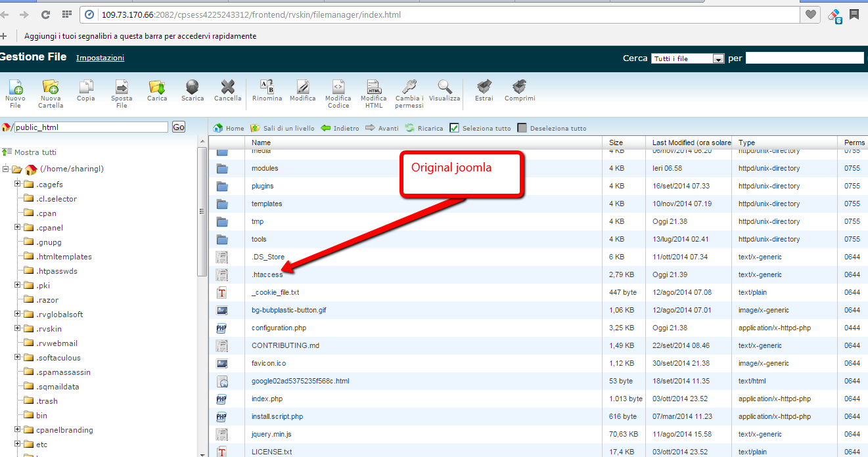Select the configuration.php file

(279, 328)
